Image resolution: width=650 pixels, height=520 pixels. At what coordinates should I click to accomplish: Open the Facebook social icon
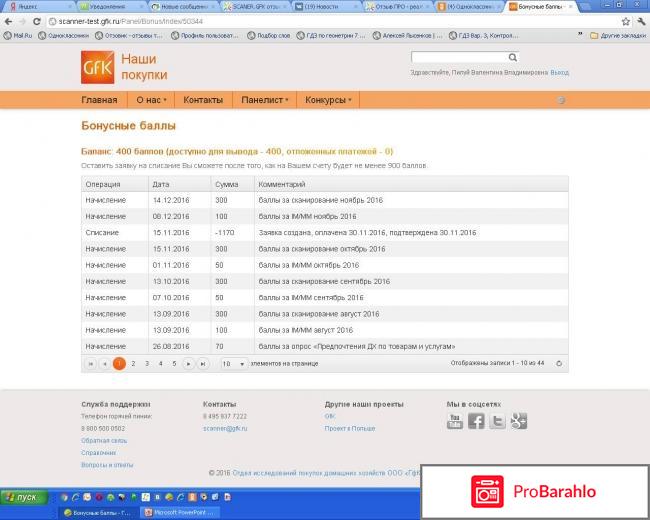pos(477,420)
